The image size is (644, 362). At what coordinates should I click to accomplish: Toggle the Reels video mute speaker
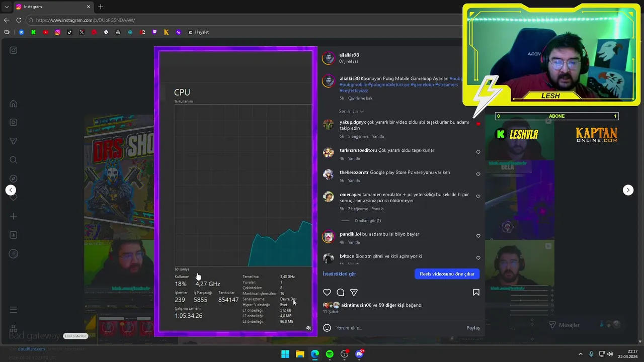(308, 328)
